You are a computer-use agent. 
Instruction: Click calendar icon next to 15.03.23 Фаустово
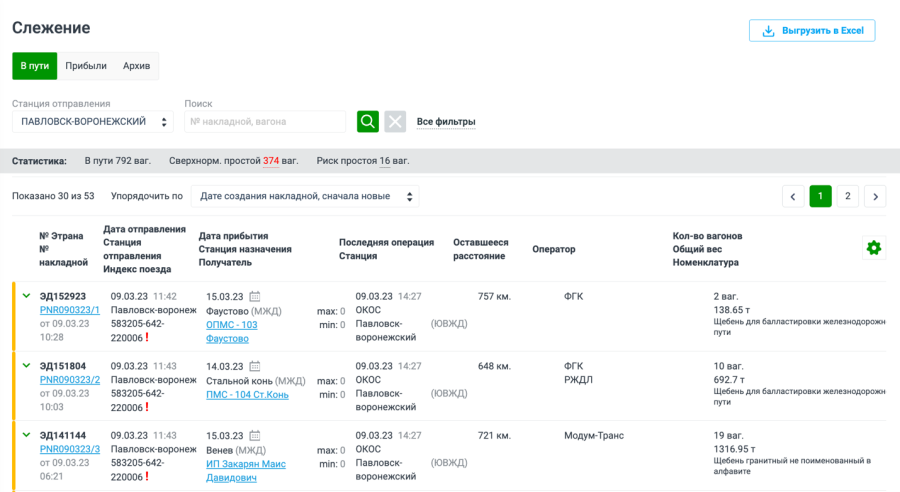pos(255,297)
